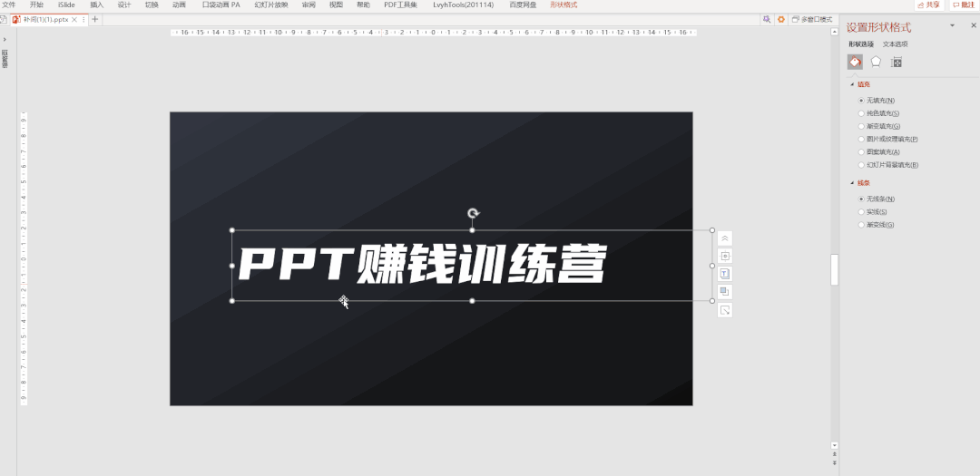Switch to the 动画 (Animations) ribbon tab
The height and width of the screenshot is (476, 980).
click(179, 5)
